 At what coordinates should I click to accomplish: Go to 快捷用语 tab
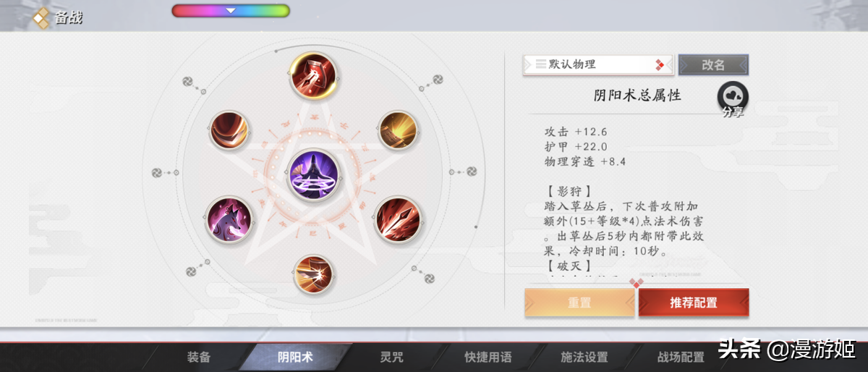(488, 357)
